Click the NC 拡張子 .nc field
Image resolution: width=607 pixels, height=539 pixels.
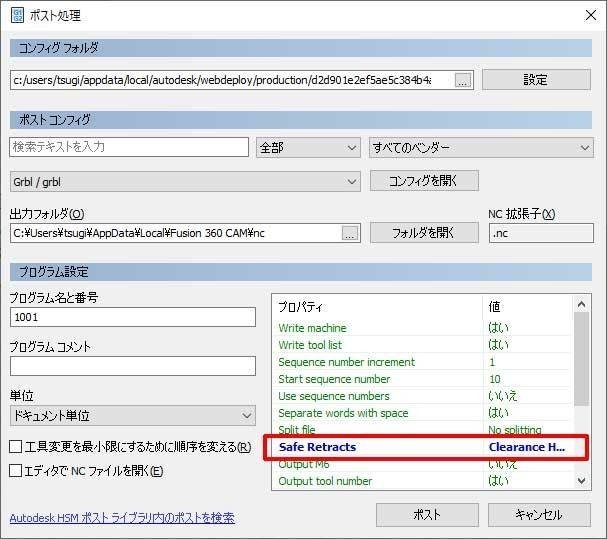[x=541, y=233]
